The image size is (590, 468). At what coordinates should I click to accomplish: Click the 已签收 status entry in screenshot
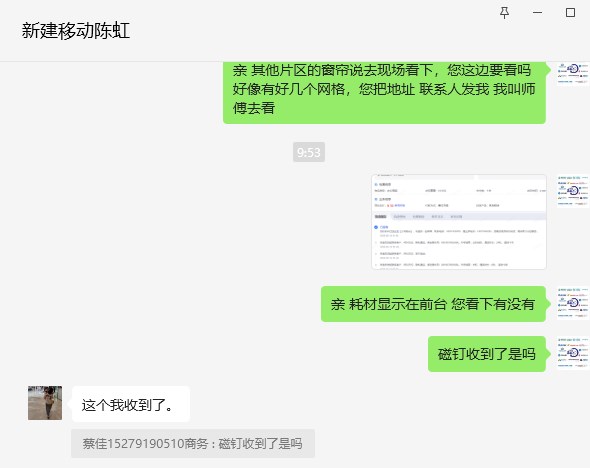point(384,227)
